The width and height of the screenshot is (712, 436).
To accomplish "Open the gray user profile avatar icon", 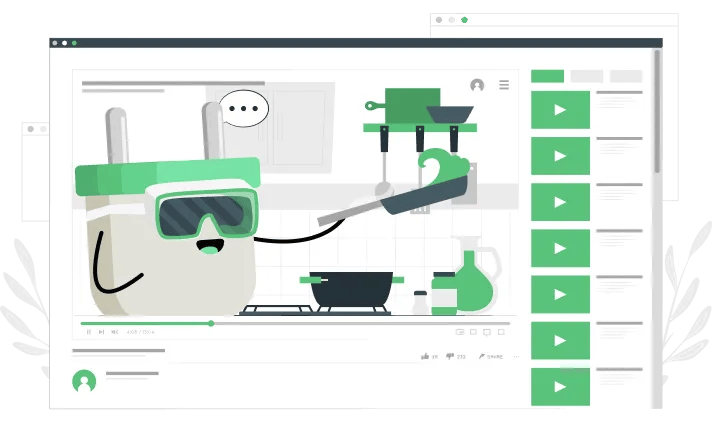I will (x=477, y=85).
